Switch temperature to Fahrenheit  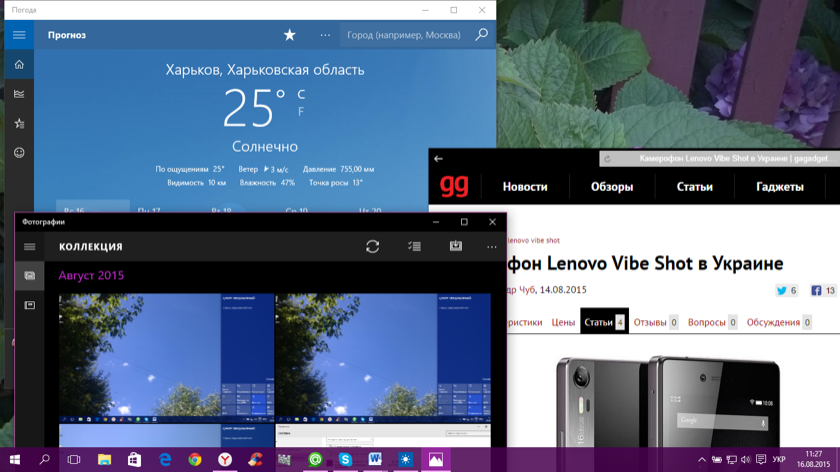point(301,112)
